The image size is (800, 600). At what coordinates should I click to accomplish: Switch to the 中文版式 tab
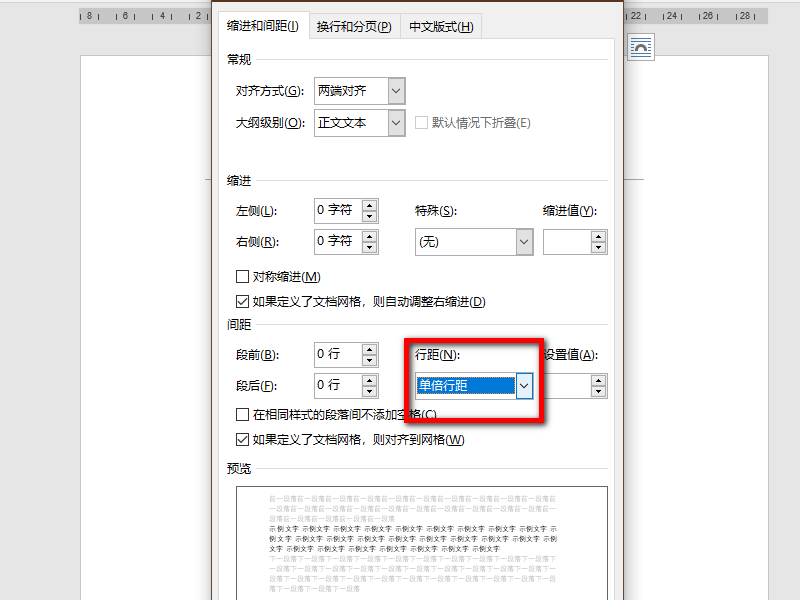(x=439, y=26)
